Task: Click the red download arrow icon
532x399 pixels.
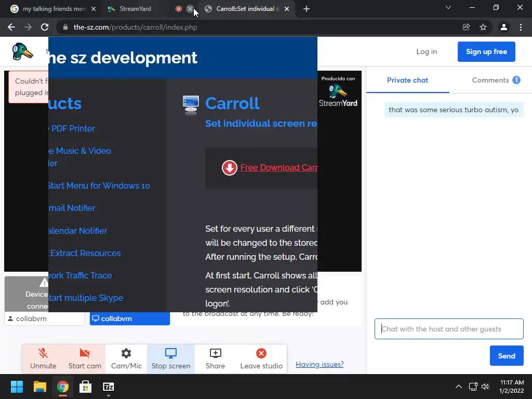Action: click(229, 168)
